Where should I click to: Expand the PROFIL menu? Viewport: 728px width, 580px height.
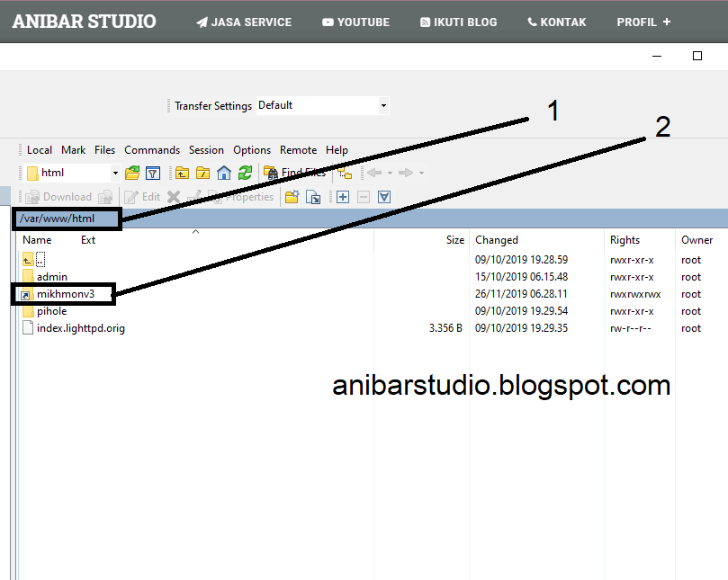(643, 22)
